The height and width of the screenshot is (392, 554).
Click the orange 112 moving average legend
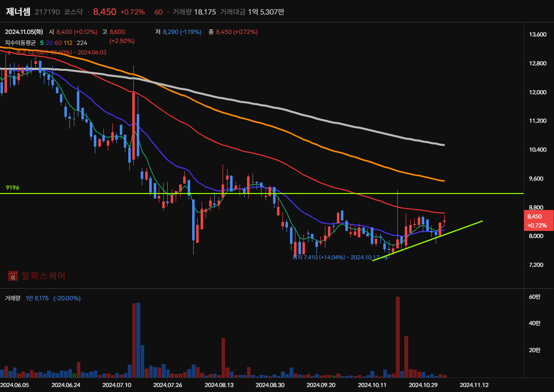[x=68, y=43]
